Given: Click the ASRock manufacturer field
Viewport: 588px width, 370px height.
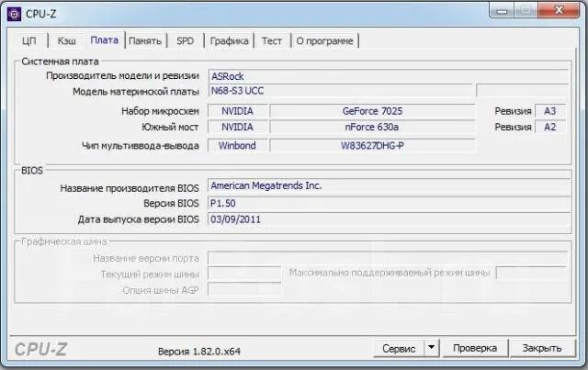Looking at the screenshot, I should (388, 76).
